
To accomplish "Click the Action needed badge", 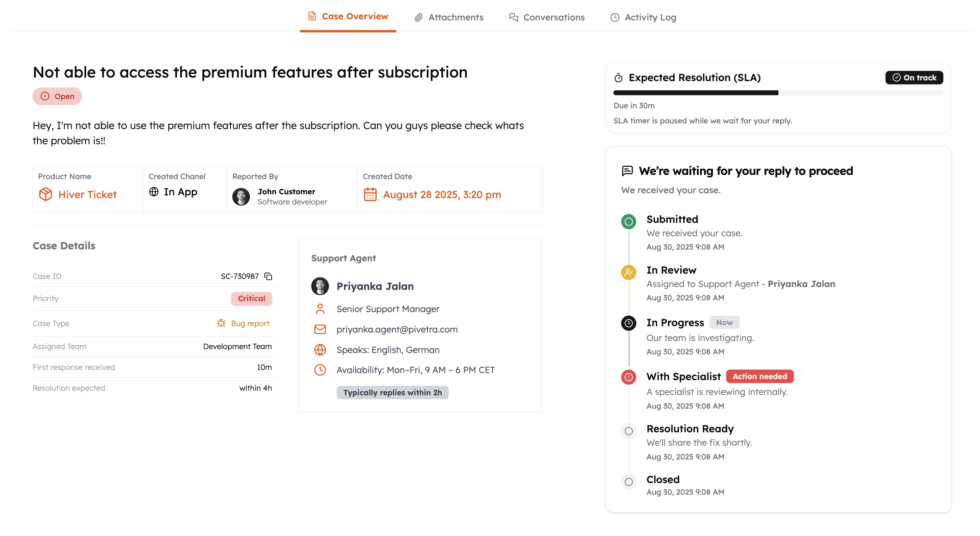I will [x=759, y=376].
